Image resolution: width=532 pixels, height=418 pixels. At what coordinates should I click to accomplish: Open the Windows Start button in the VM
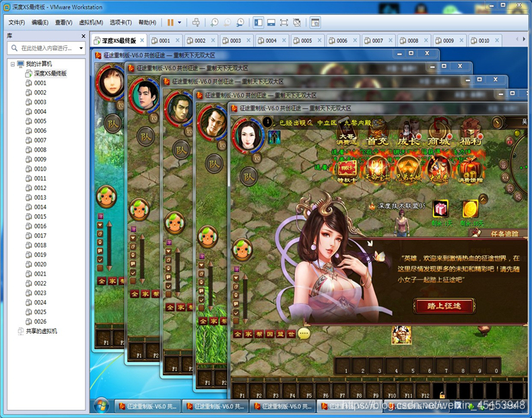pos(102,405)
